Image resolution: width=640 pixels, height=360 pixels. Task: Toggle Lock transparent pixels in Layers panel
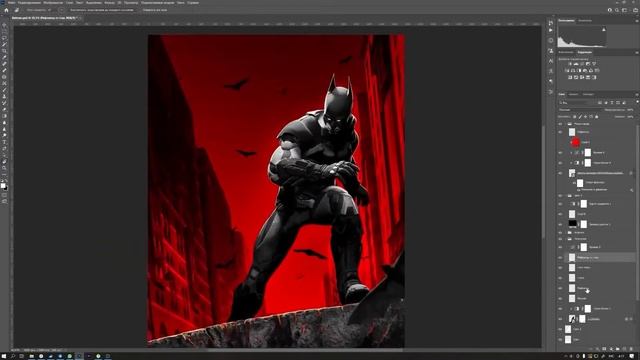575,117
